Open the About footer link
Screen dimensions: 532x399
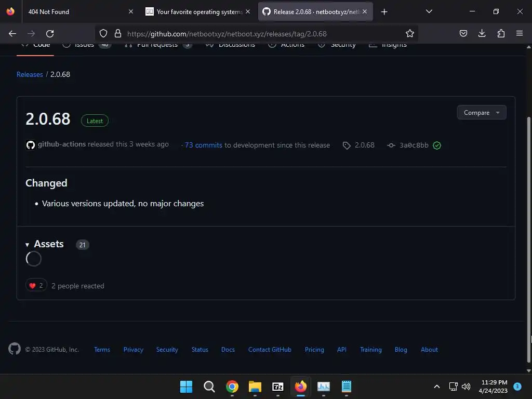429,350
